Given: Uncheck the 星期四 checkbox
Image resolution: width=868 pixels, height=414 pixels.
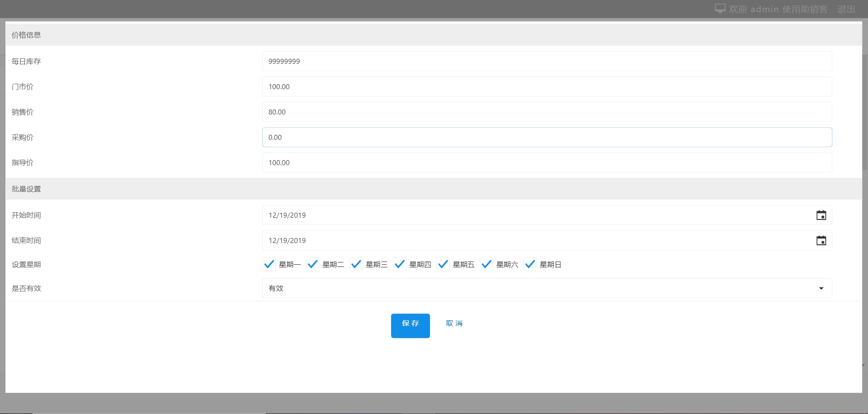Looking at the screenshot, I should pyautogui.click(x=400, y=264).
